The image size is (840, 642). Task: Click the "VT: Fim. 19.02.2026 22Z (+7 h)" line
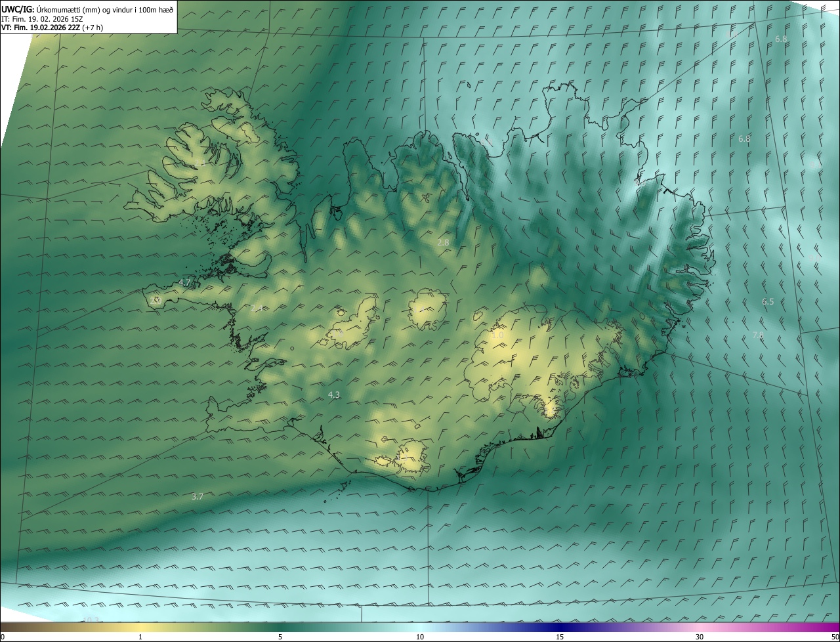(52, 27)
